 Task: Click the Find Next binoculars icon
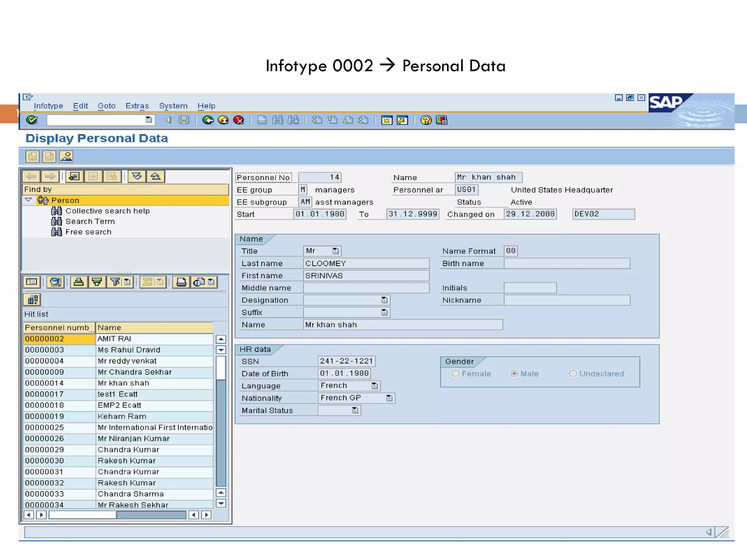(x=293, y=120)
